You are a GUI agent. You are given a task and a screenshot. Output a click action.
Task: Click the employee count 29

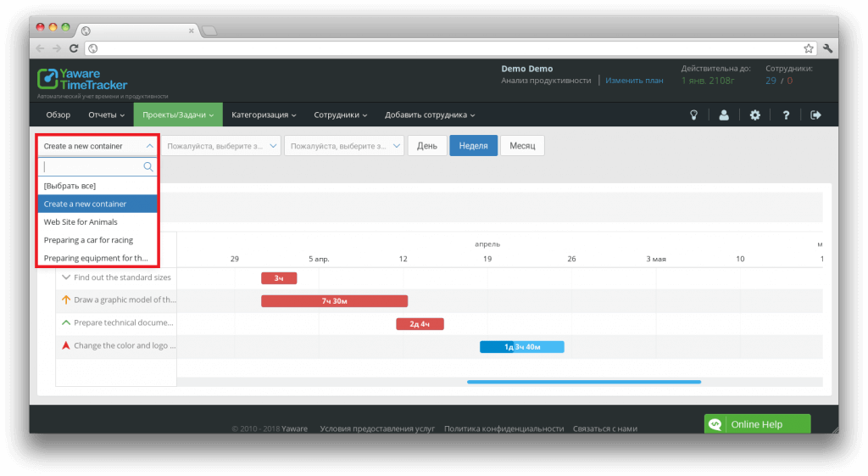(x=771, y=81)
